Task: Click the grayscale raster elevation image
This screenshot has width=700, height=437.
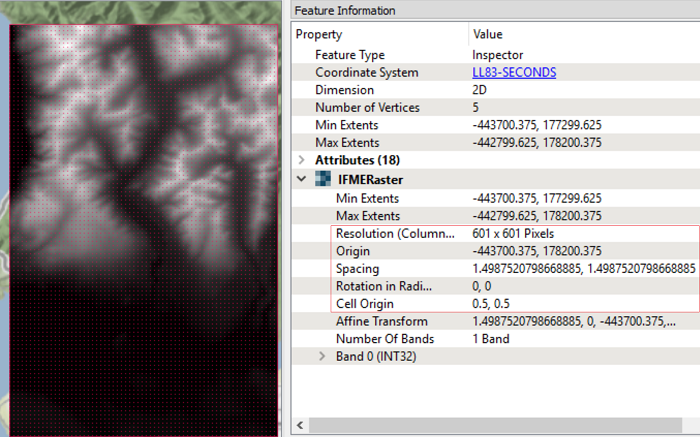Action: click(143, 230)
